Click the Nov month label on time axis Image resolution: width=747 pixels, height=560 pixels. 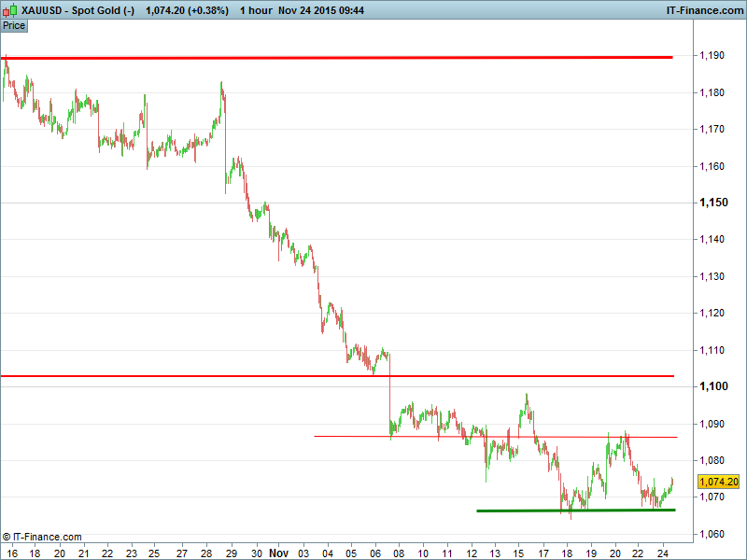point(279,553)
